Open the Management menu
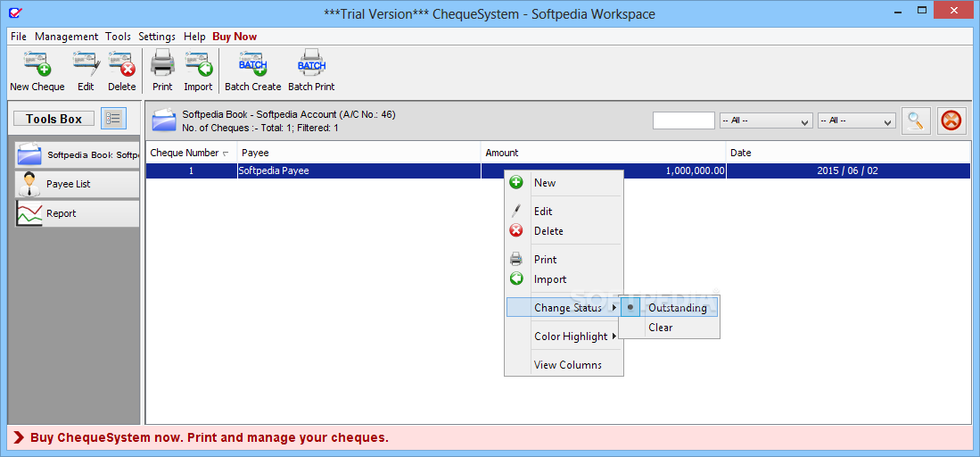This screenshot has height=457, width=980. coord(66,37)
